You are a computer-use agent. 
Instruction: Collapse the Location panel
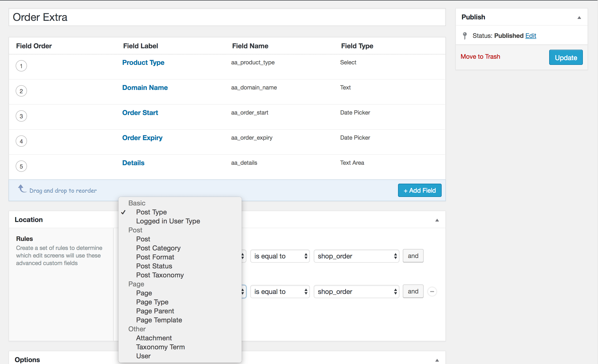(x=437, y=220)
